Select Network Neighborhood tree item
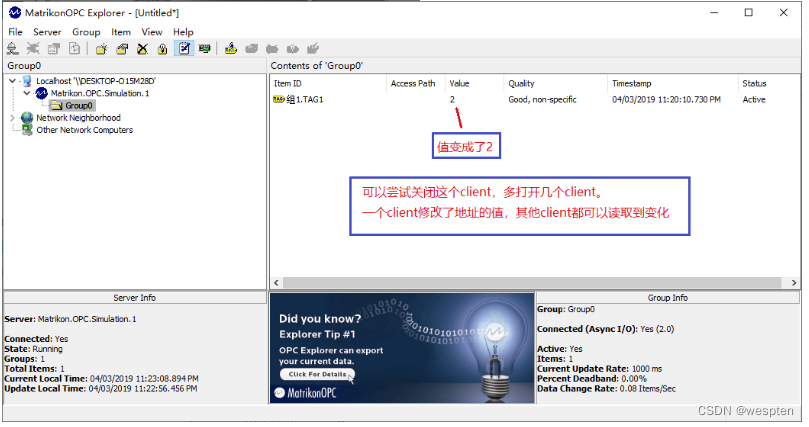The image size is (809, 427). [x=78, y=118]
